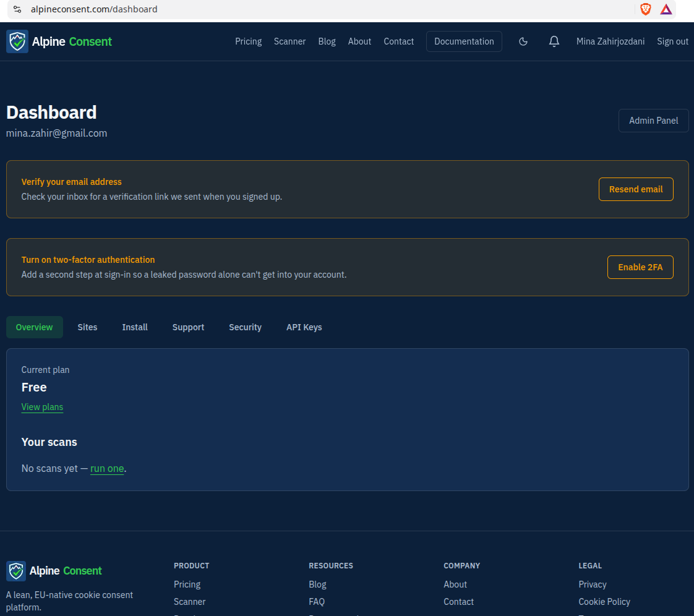Open Pricing in top navigation

248,41
